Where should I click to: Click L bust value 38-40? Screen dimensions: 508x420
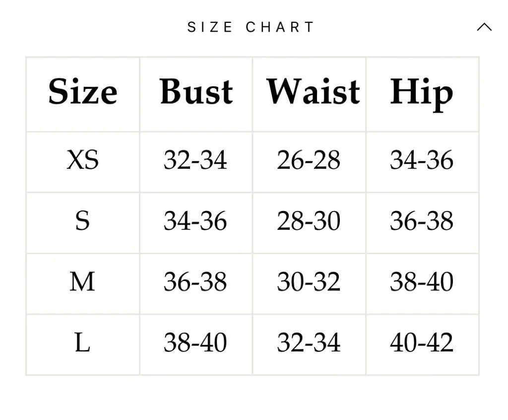click(x=195, y=343)
